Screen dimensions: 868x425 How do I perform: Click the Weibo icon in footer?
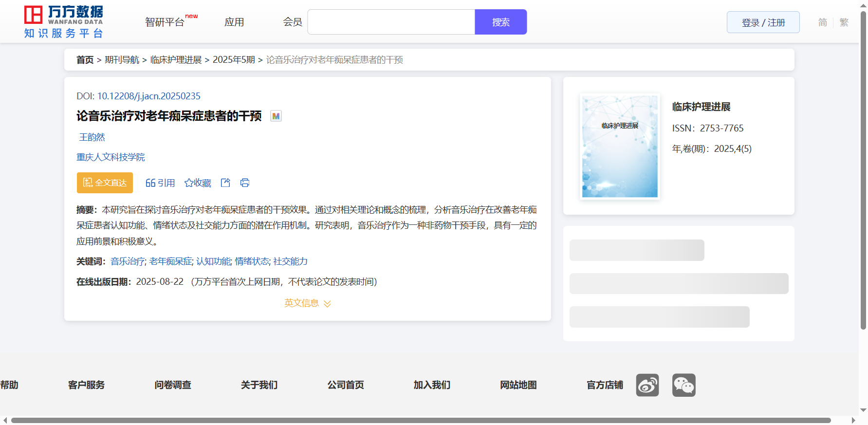647,385
